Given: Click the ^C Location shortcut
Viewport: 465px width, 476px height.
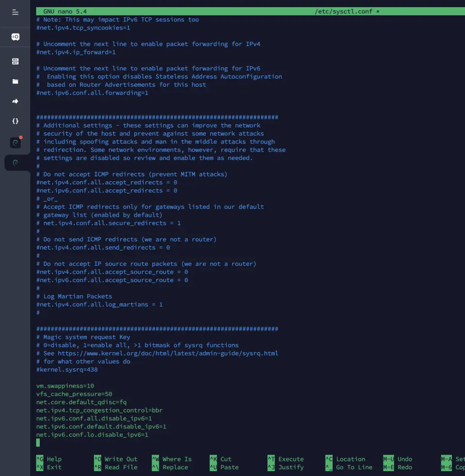Looking at the screenshot, I should click(x=345, y=459).
